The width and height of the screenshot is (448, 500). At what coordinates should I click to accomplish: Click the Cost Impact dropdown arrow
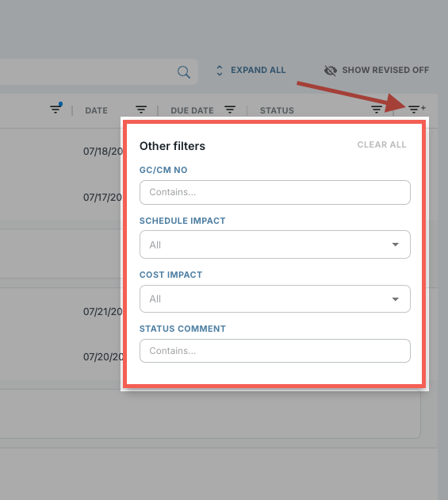396,299
